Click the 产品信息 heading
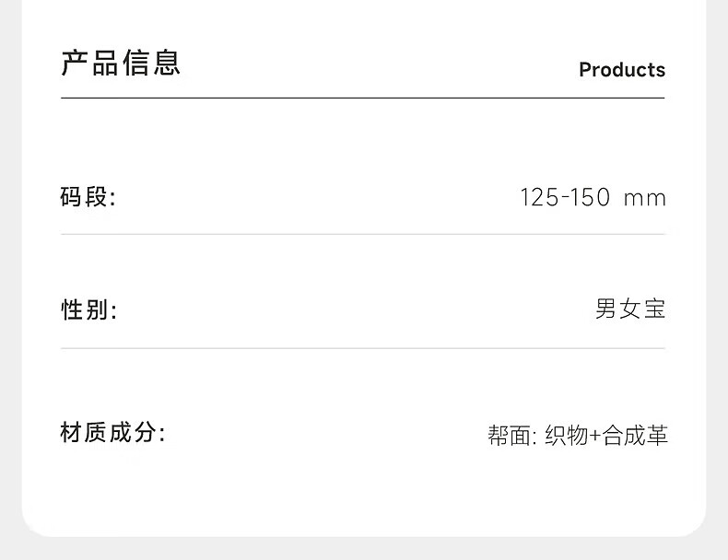 click(x=121, y=63)
